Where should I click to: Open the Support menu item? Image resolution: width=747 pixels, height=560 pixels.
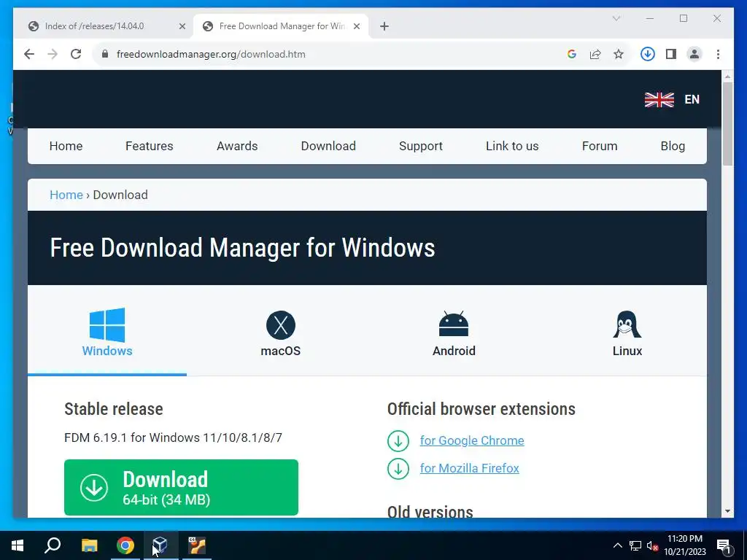[421, 146]
